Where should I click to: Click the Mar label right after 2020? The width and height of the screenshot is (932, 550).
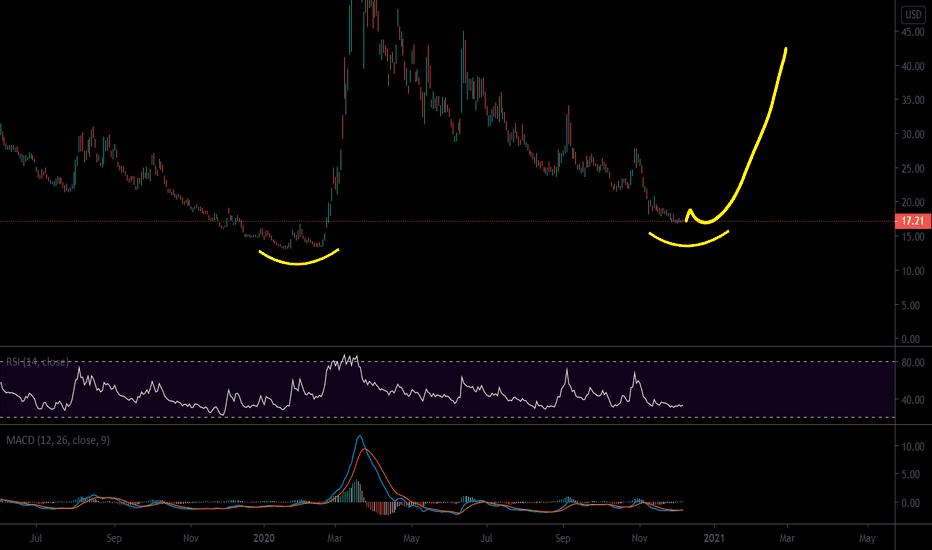pyautogui.click(x=335, y=538)
